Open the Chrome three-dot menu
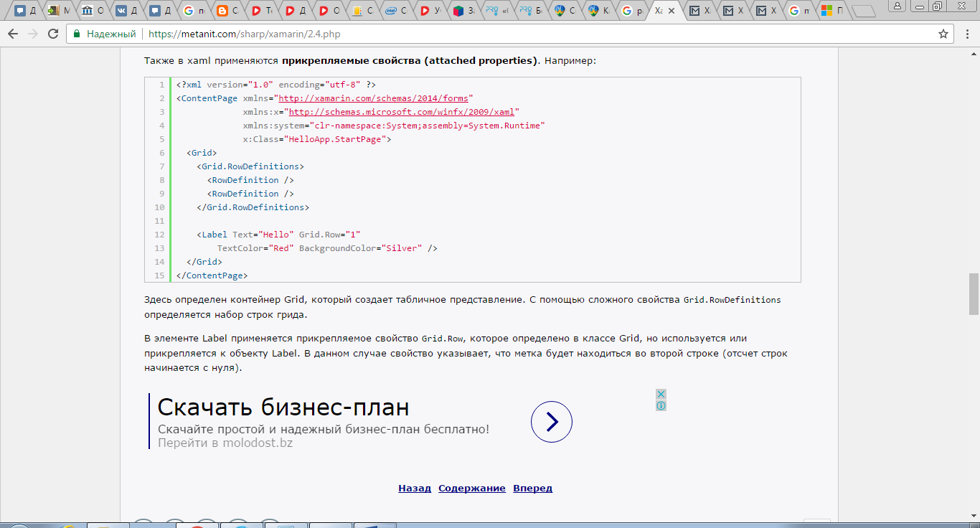This screenshot has width=980, height=528. (x=966, y=34)
